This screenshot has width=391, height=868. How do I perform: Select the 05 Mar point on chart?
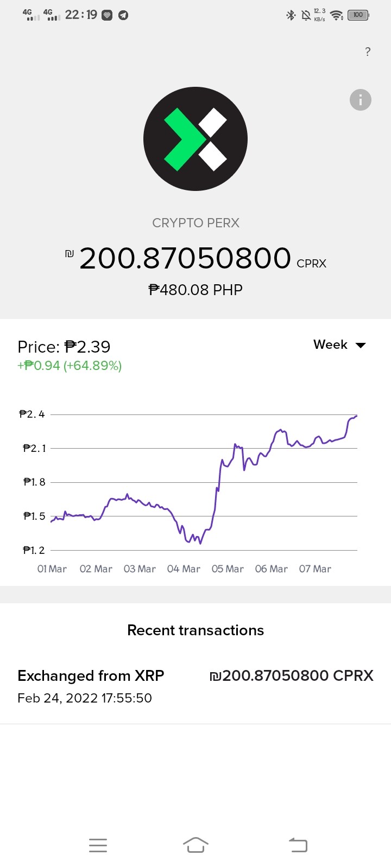(x=228, y=569)
